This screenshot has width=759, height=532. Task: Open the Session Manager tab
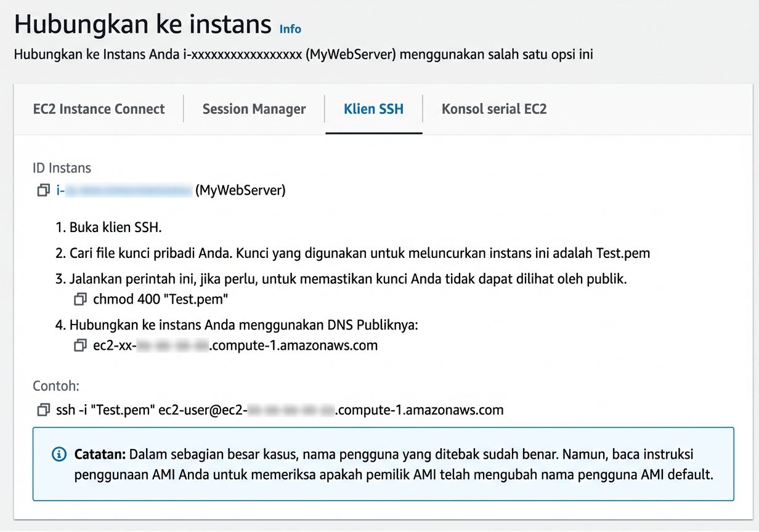click(x=254, y=109)
